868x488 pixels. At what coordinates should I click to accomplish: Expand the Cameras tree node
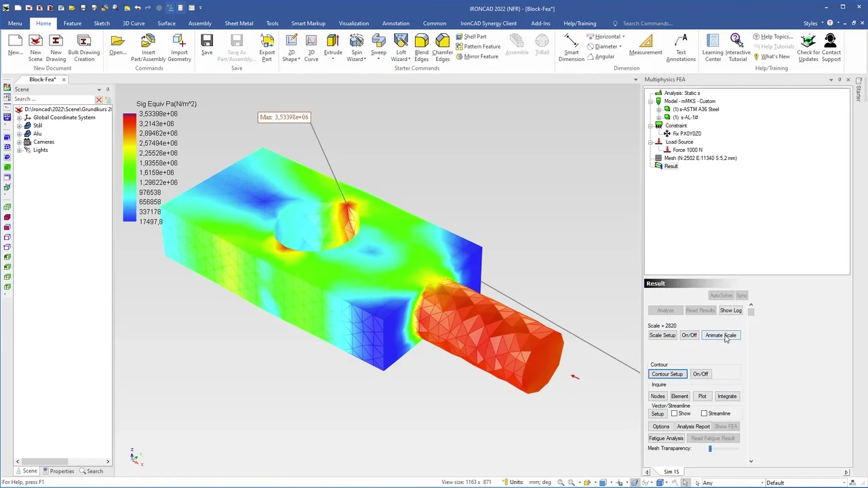pos(19,142)
